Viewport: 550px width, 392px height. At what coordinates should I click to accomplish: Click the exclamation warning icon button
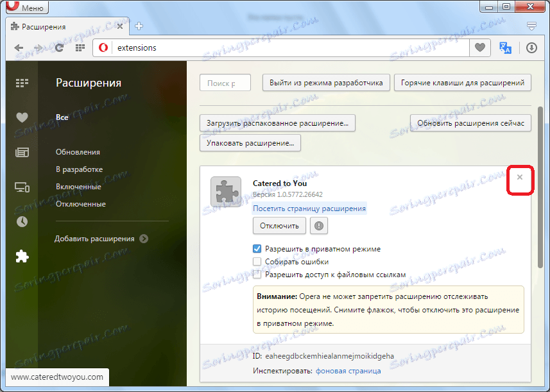tap(319, 226)
